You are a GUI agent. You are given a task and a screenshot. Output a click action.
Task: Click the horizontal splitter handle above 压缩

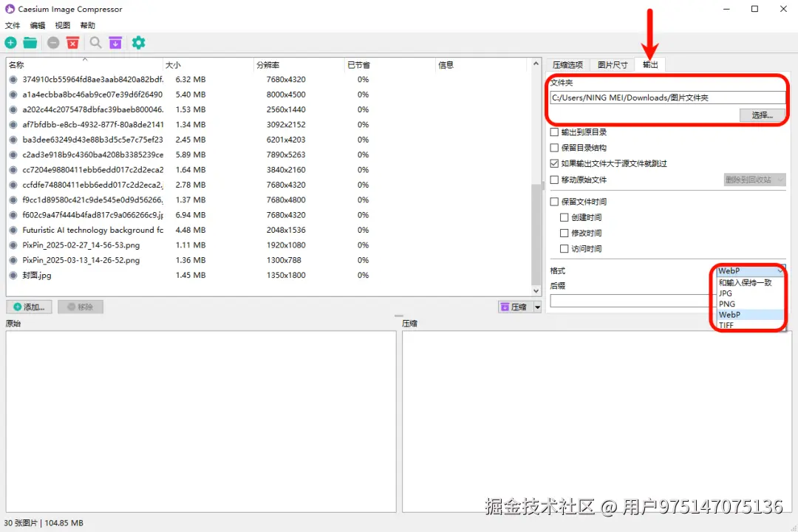click(399, 316)
